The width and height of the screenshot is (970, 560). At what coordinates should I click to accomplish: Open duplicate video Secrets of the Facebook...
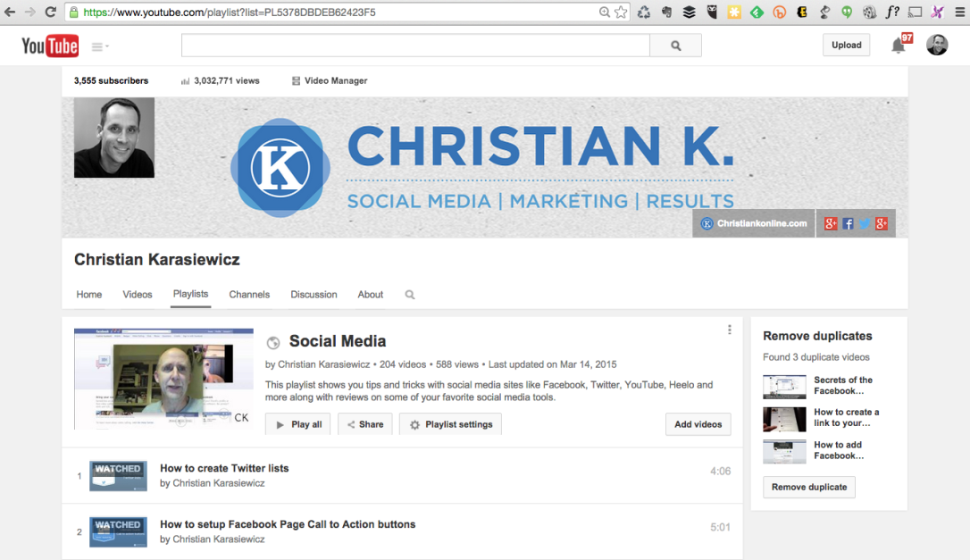point(843,386)
